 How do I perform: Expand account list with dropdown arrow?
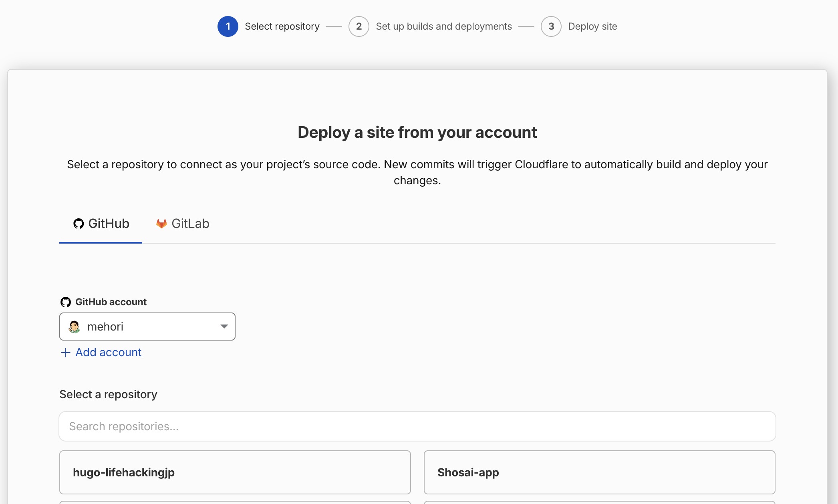pyautogui.click(x=224, y=327)
